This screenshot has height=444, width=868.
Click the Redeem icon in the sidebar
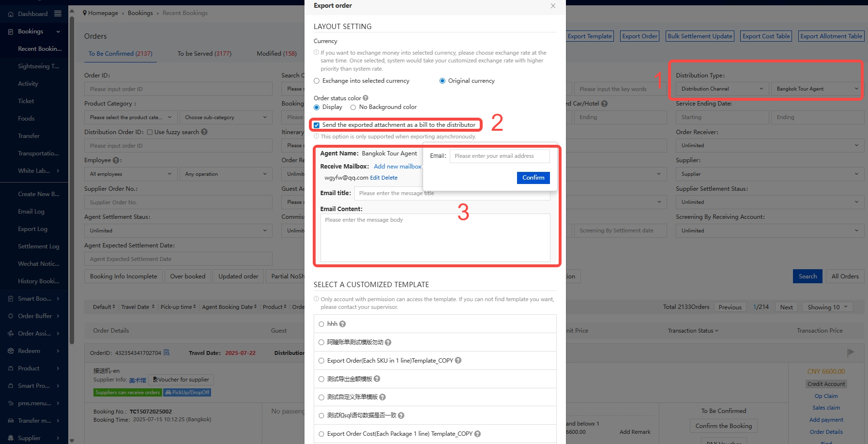coord(11,351)
